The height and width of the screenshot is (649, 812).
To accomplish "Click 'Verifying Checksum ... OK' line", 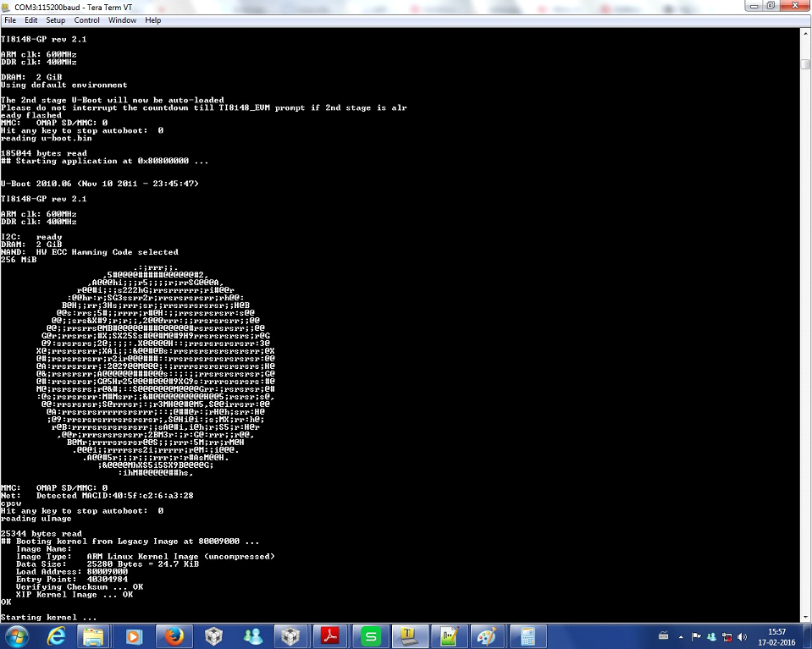I will click(x=80, y=587).
